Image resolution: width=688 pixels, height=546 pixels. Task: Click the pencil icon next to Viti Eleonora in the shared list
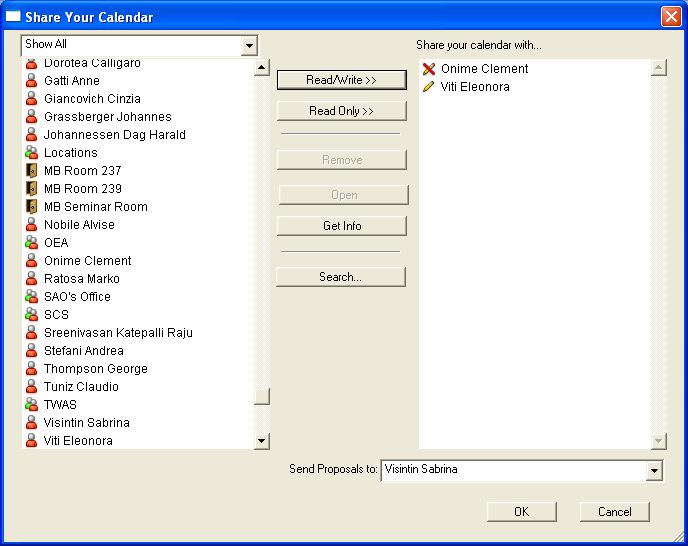(x=429, y=87)
